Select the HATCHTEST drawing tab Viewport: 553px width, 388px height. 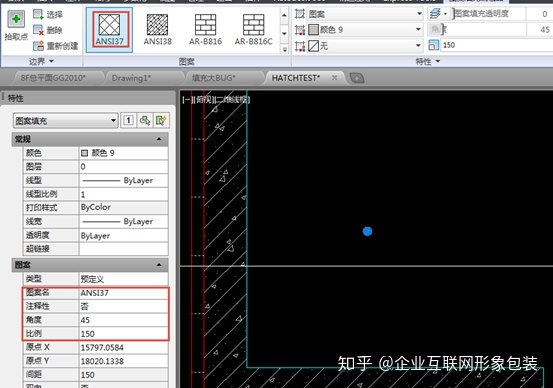click(296, 78)
